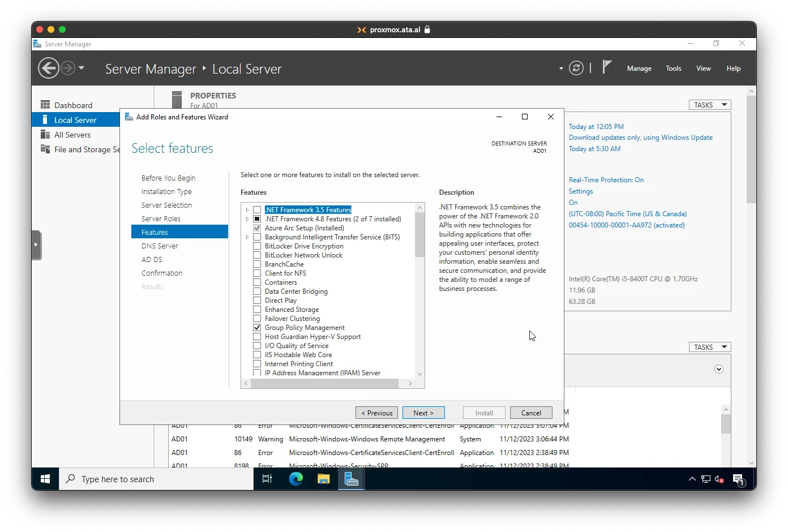Viewport: 788px width, 532px height.
Task: Check the BranchCache feature
Action: click(257, 264)
